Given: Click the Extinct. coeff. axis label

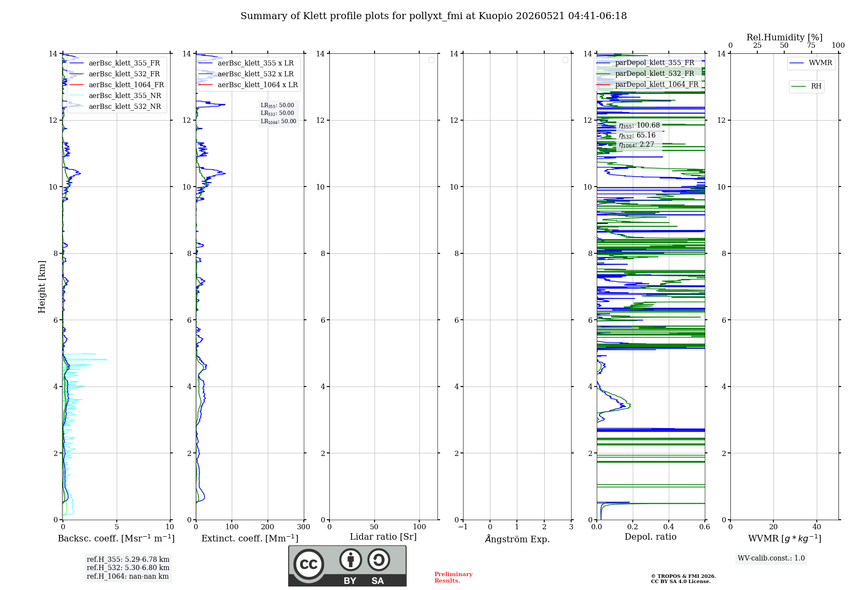Looking at the screenshot, I should [x=250, y=538].
